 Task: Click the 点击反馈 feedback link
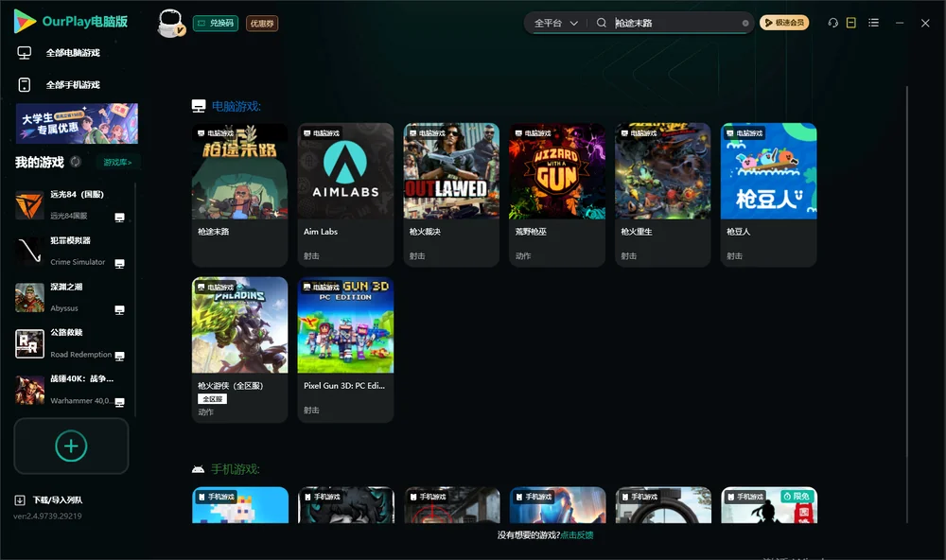coord(577,534)
